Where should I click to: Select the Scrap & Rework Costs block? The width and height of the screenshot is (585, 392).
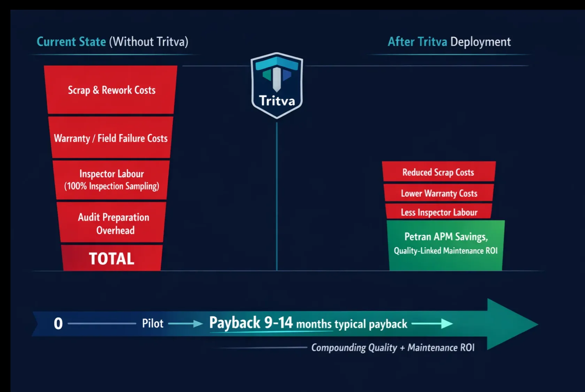click(x=111, y=90)
